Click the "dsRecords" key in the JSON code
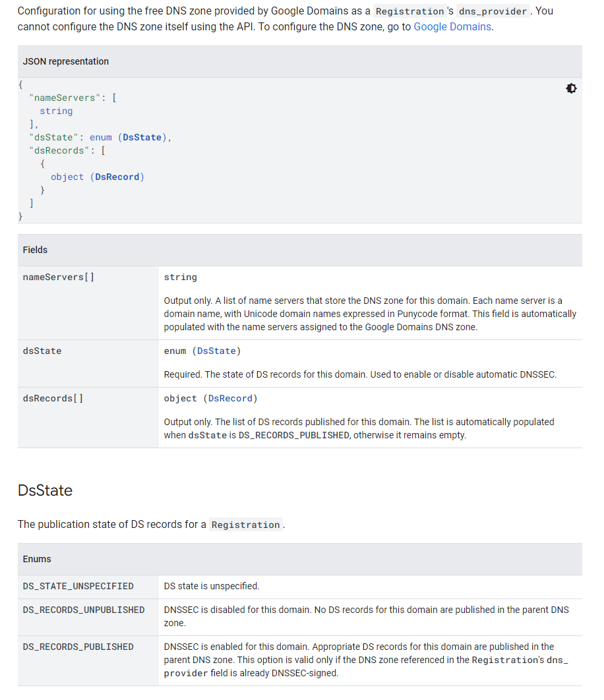This screenshot has height=700, width=604. 59,151
